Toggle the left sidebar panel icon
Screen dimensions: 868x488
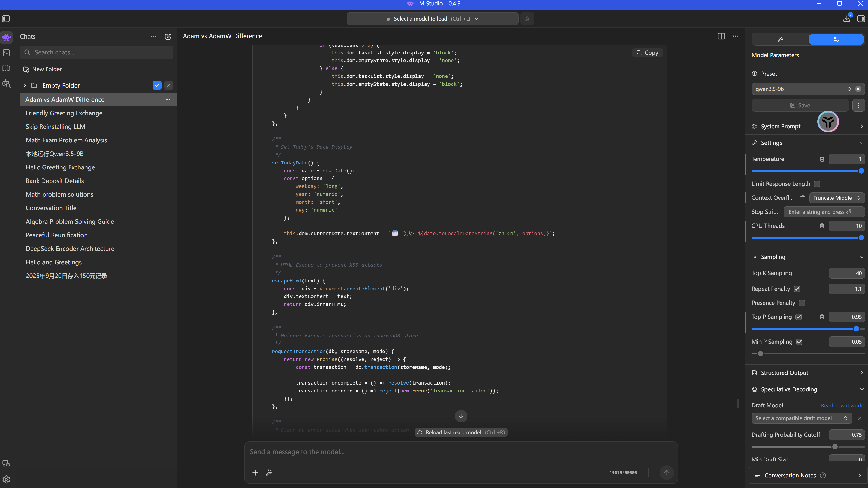(6, 19)
